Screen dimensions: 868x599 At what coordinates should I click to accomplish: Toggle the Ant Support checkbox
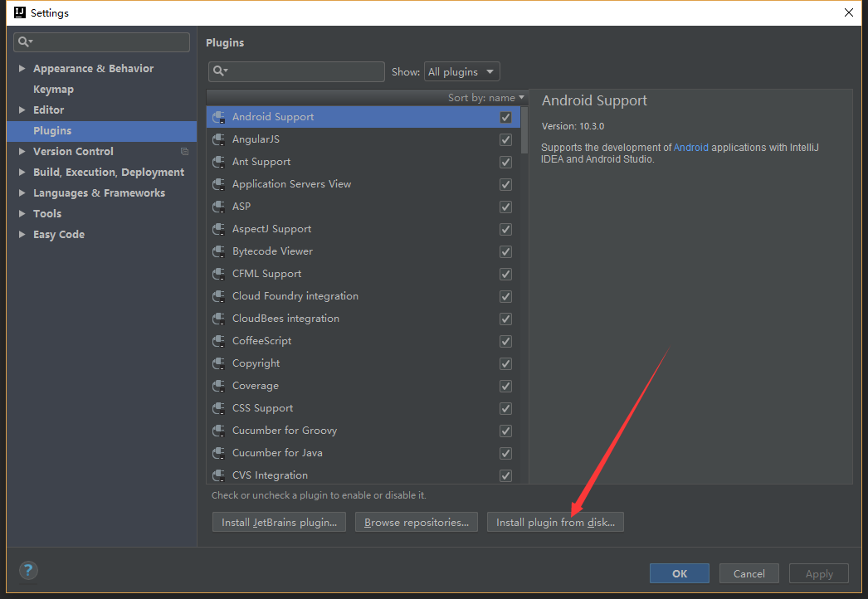tap(505, 163)
